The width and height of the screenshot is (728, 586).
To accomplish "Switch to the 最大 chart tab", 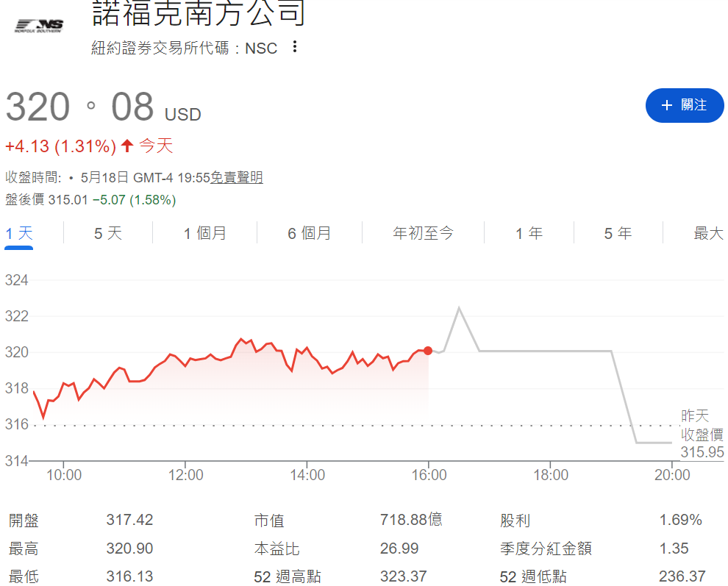I will tap(708, 233).
